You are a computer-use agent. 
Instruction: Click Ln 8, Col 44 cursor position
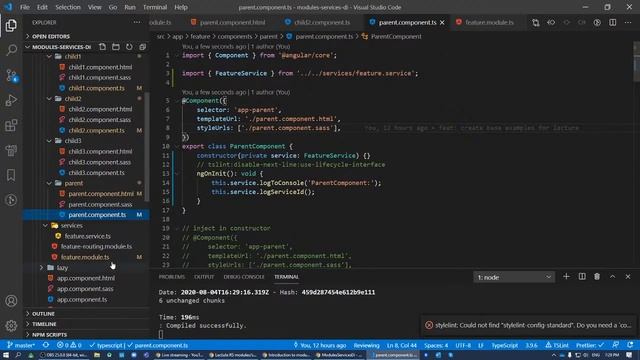tap(402, 345)
